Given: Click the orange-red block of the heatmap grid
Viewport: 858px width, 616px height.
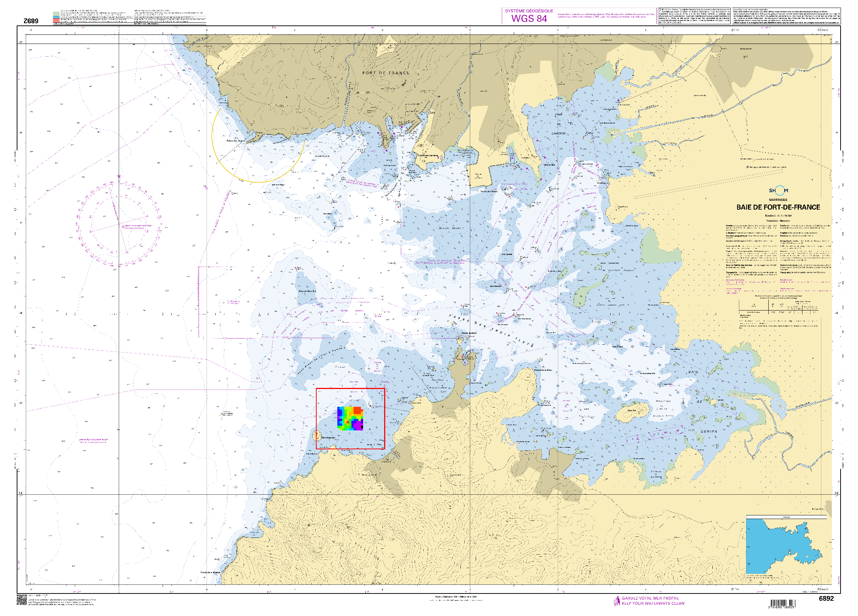Looking at the screenshot, I should pos(358,410).
